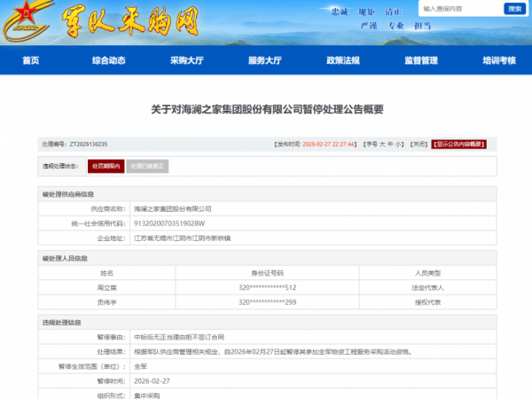The width and height of the screenshot is (532, 399).
Task: Open the 培训考核 navigation item
Action: tap(498, 60)
